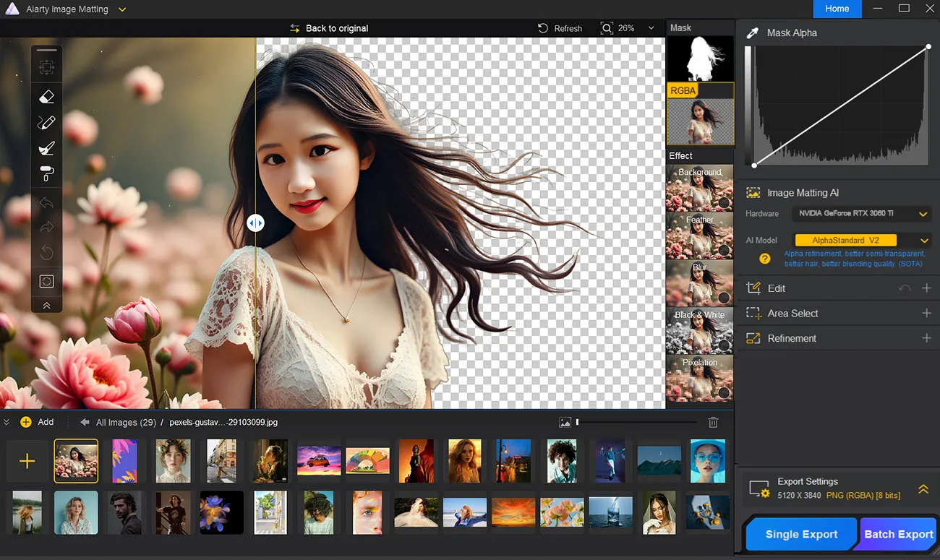Select the Move transform tool

[x=46, y=65]
